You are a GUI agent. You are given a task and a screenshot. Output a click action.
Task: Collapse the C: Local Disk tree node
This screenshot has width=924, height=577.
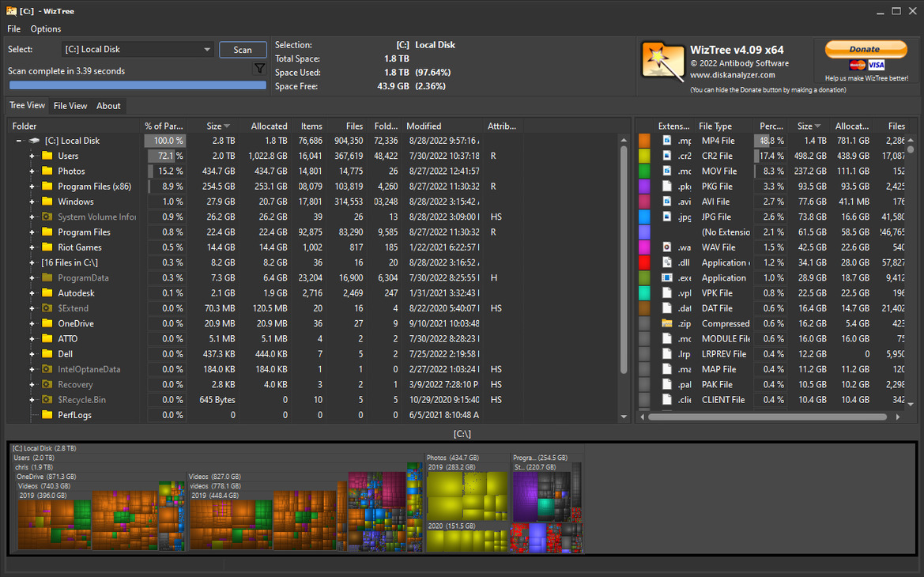pyautogui.click(x=19, y=141)
